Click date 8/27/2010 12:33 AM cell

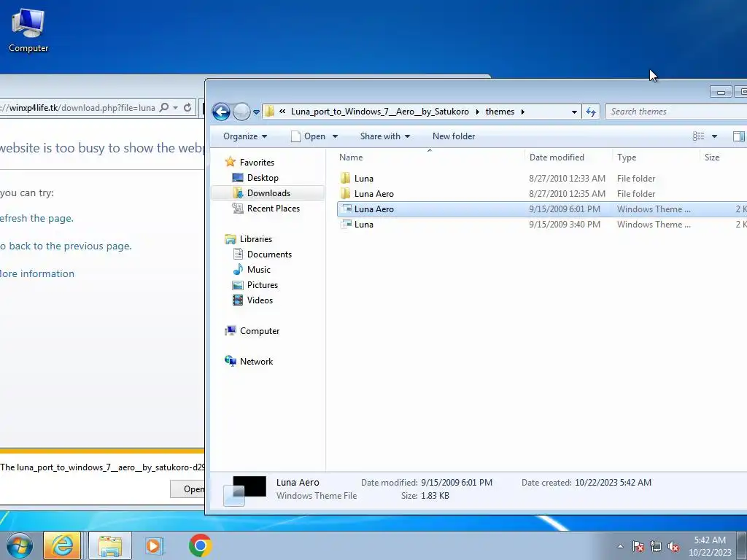(x=567, y=179)
